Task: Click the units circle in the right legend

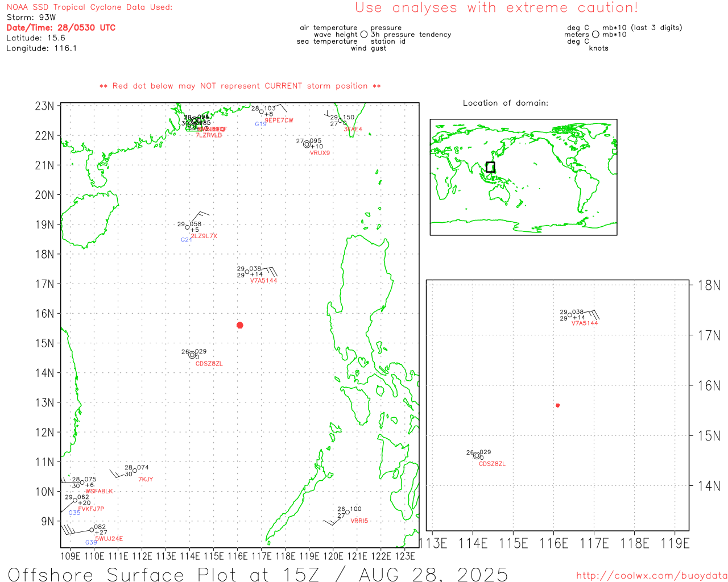Action: click(x=595, y=35)
